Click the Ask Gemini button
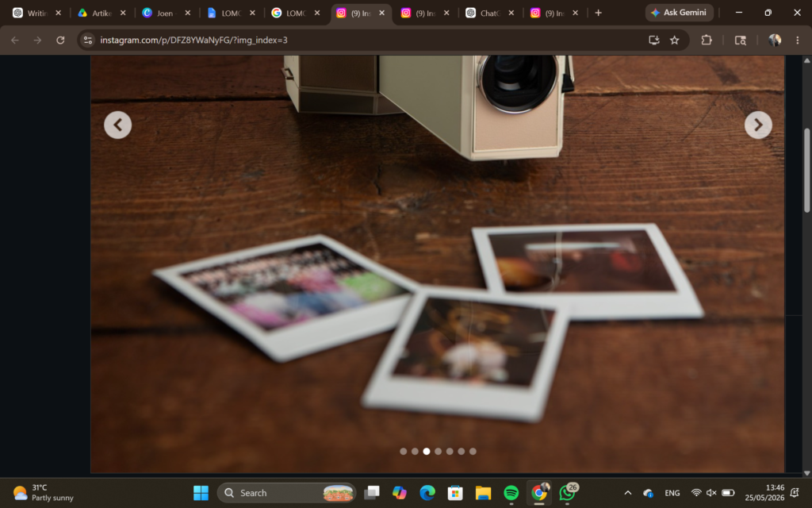812x508 pixels. (x=679, y=13)
